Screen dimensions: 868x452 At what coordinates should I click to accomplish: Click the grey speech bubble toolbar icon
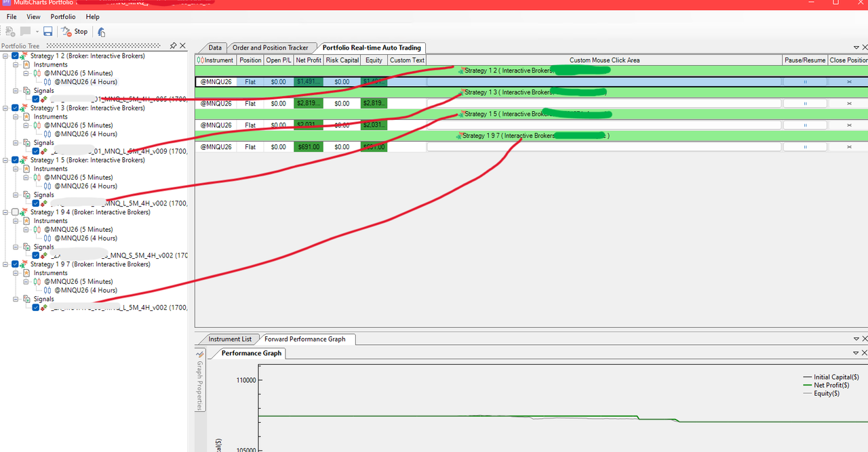25,31
